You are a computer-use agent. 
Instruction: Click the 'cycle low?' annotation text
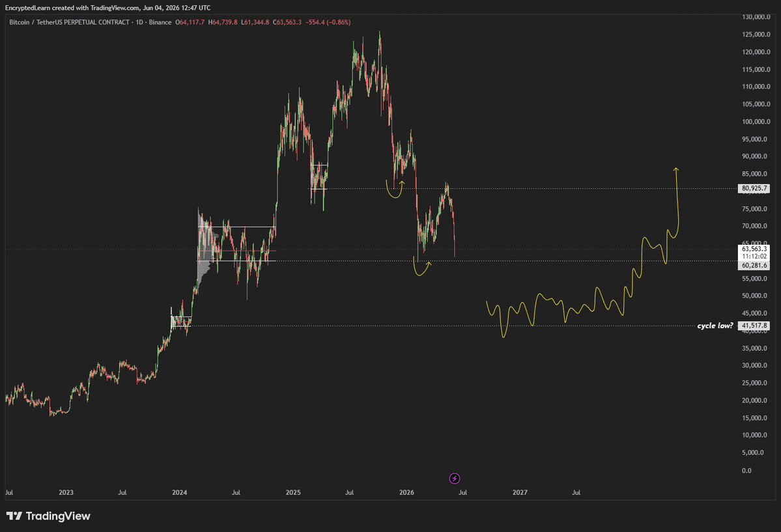click(715, 326)
